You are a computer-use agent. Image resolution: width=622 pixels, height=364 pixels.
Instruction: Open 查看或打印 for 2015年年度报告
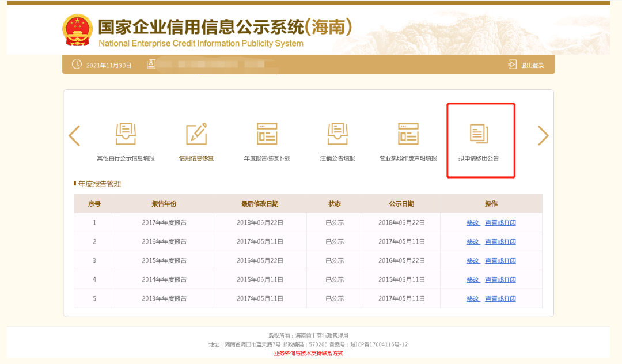click(x=500, y=260)
